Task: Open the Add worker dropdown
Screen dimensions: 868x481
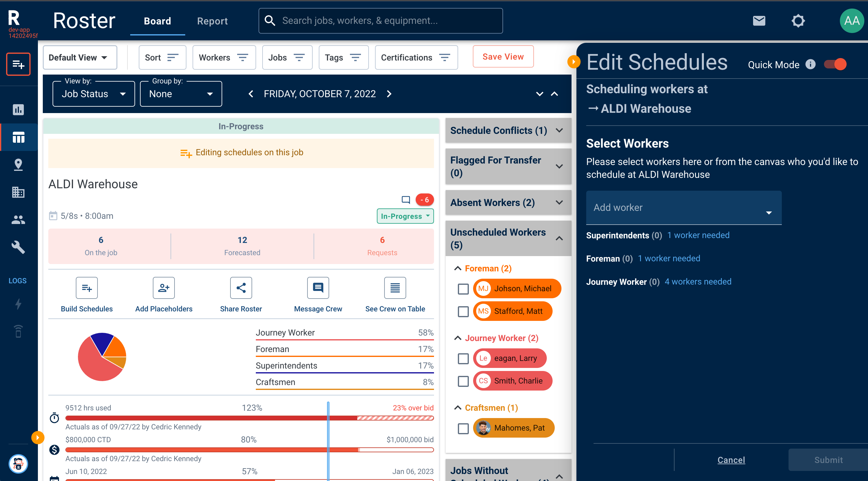Action: pos(684,208)
